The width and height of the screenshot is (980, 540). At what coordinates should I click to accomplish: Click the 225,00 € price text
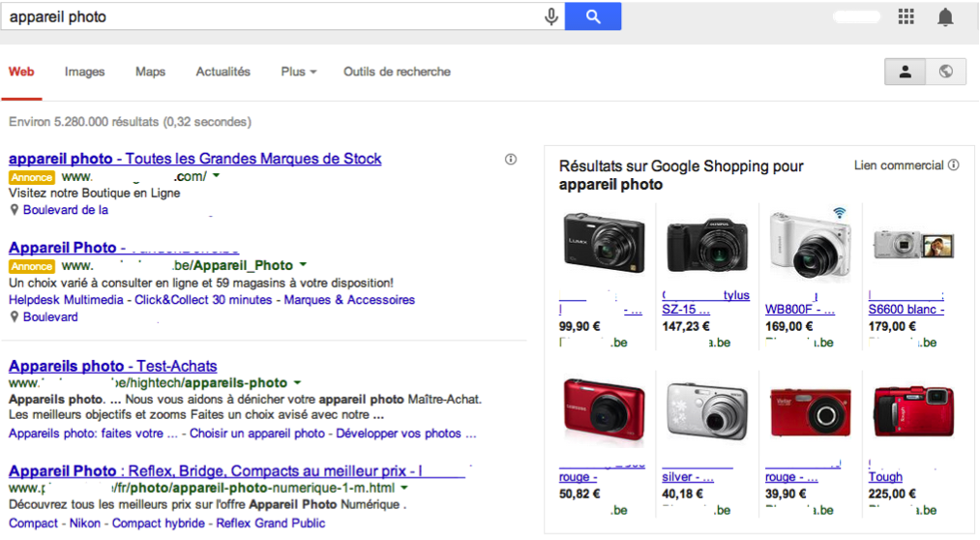click(x=892, y=494)
